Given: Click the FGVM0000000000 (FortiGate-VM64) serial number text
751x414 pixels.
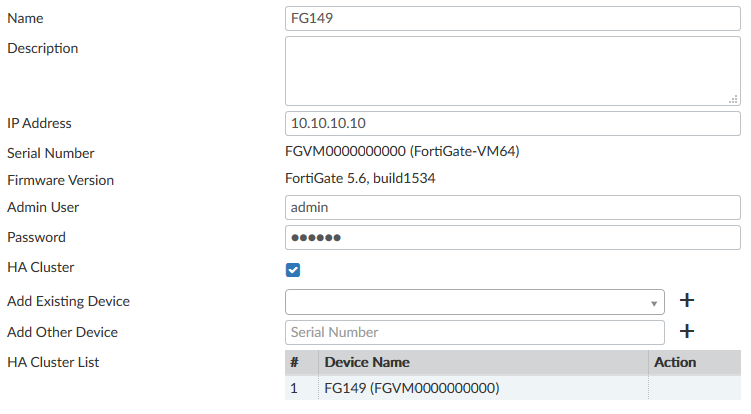Looking at the screenshot, I should (x=403, y=152).
